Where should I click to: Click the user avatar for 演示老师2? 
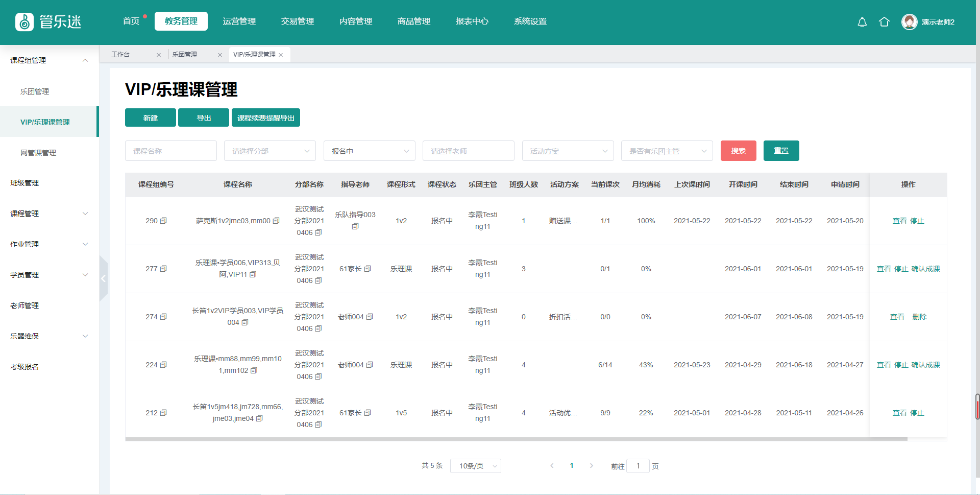[909, 22]
